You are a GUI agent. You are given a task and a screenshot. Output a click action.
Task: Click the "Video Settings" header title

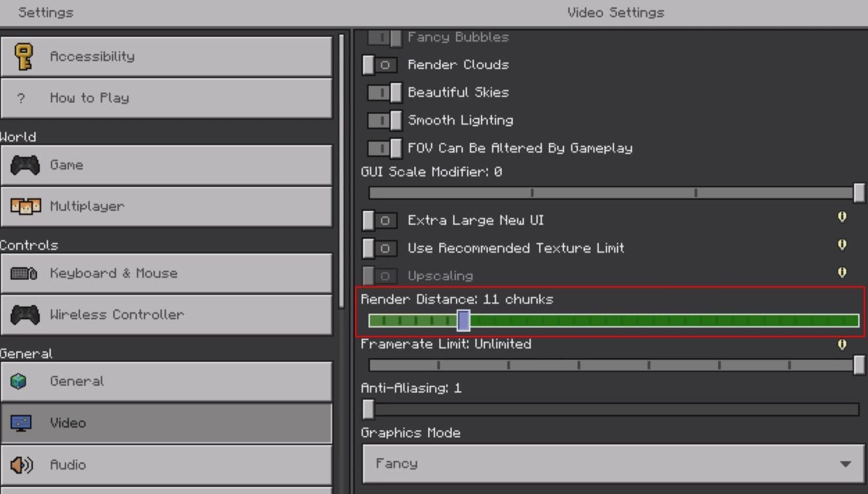coord(616,12)
